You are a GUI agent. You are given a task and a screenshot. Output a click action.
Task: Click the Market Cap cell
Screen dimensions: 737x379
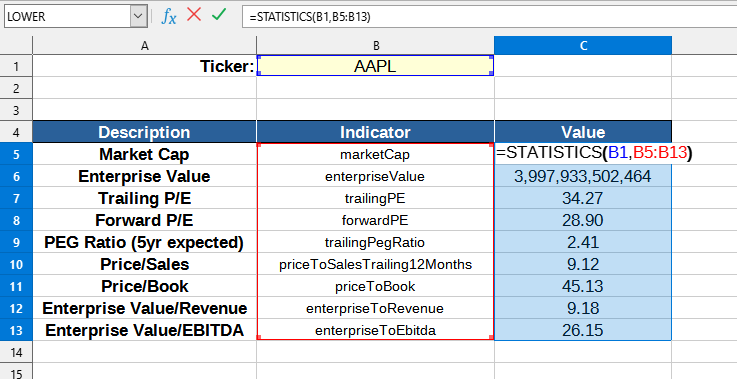point(144,154)
